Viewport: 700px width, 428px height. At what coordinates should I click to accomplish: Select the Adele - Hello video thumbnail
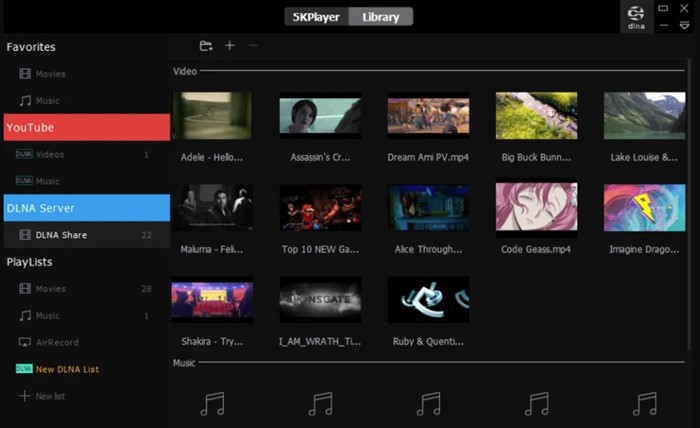212,116
